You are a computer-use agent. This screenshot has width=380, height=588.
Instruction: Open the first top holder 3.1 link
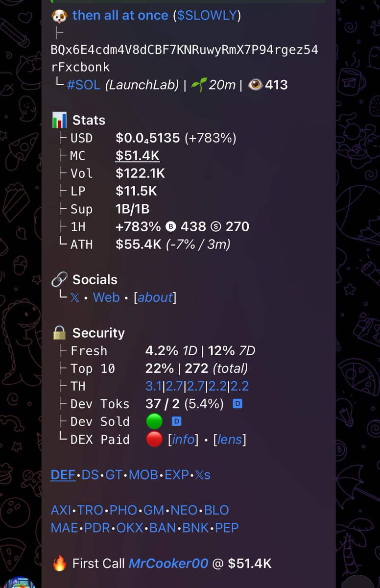click(153, 386)
